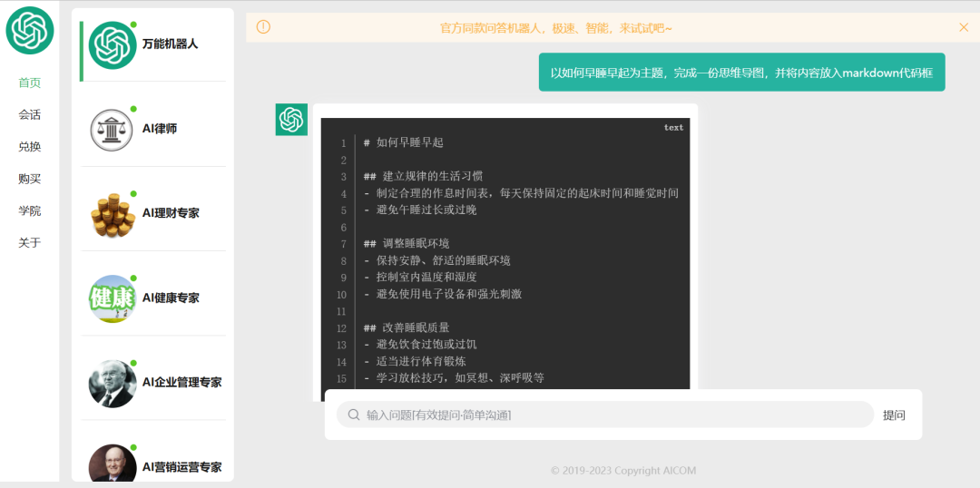Click code line '## 调整睡眠环境'
980x488 pixels.
coord(407,244)
